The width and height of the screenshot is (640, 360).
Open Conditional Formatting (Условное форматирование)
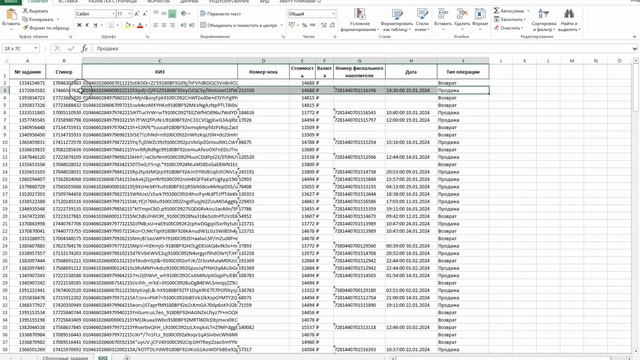pos(359,20)
